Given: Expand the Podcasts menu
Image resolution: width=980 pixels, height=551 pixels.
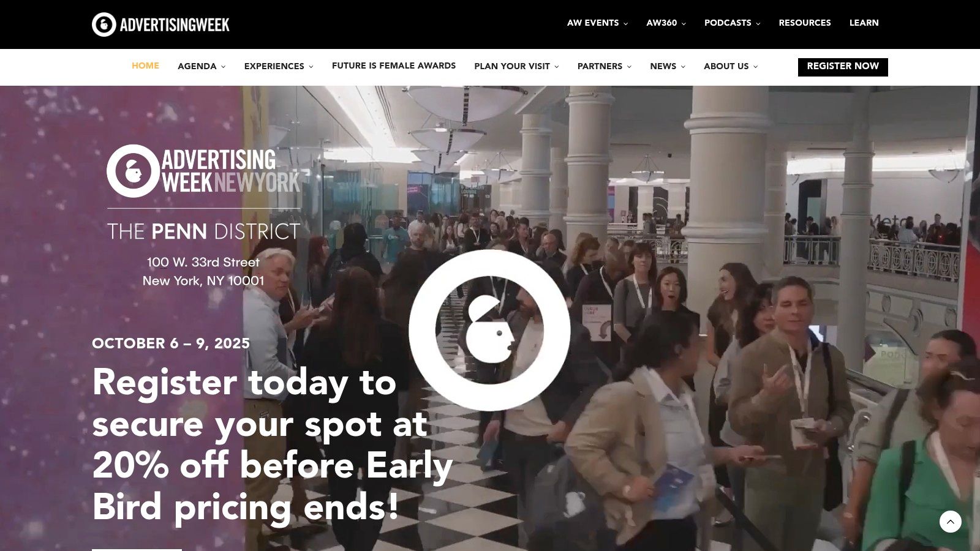Looking at the screenshot, I should 732,23.
